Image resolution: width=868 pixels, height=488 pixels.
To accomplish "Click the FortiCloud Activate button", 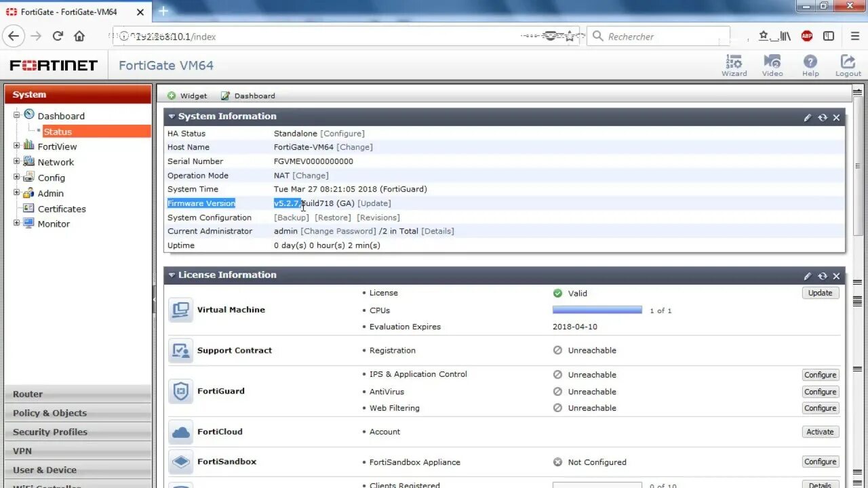I will click(x=820, y=432).
